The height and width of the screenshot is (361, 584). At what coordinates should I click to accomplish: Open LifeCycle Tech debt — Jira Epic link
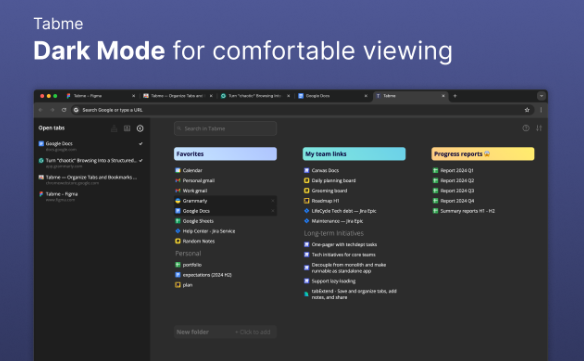(344, 211)
